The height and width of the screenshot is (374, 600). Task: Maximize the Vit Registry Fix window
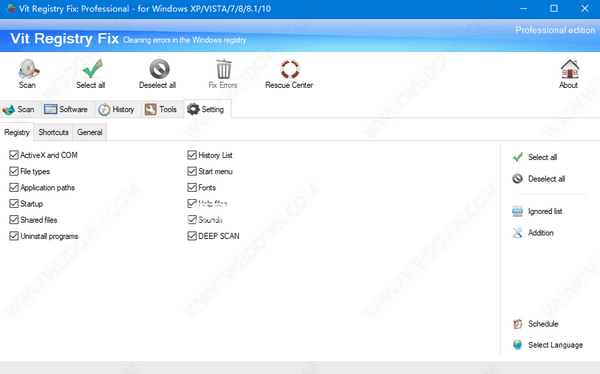(554, 8)
